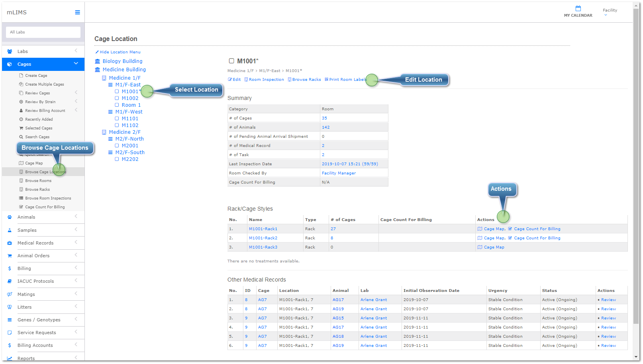
Task: Click the Reports chart icon
Action: pos(10,358)
